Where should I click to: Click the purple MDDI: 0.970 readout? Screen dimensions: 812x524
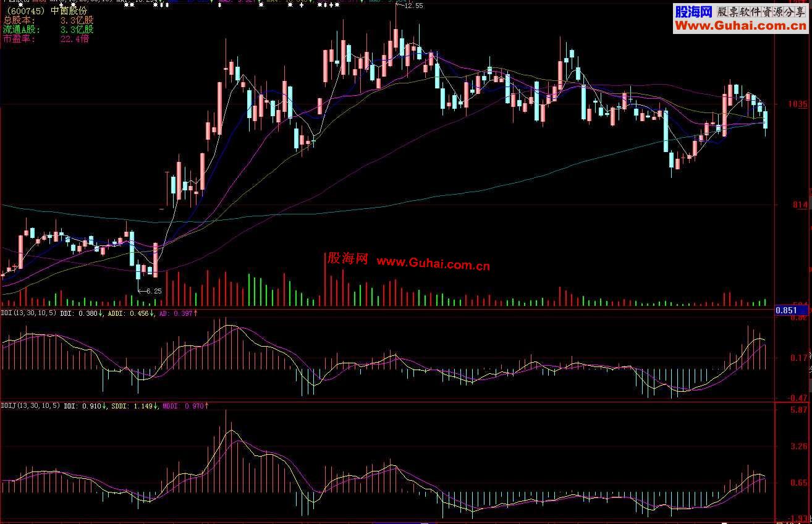click(184, 406)
